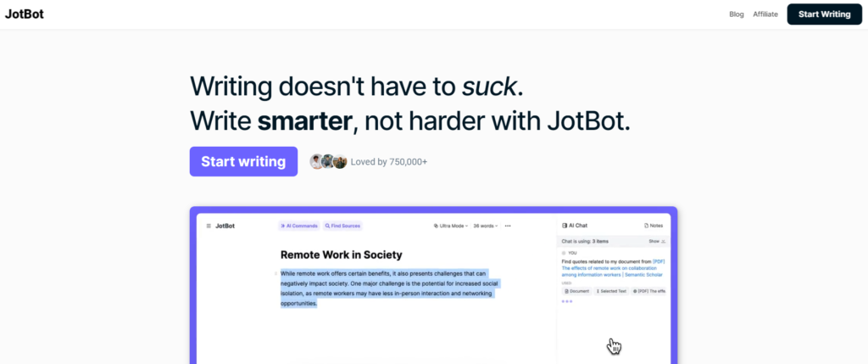Expand the 36 words dropdown
868x364 pixels.
pyautogui.click(x=486, y=226)
